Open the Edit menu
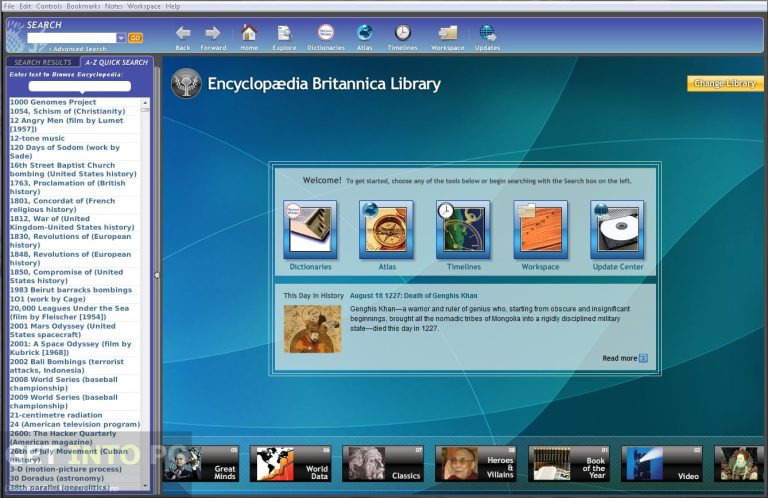Image resolution: width=768 pixels, height=498 pixels. pyautogui.click(x=25, y=6)
